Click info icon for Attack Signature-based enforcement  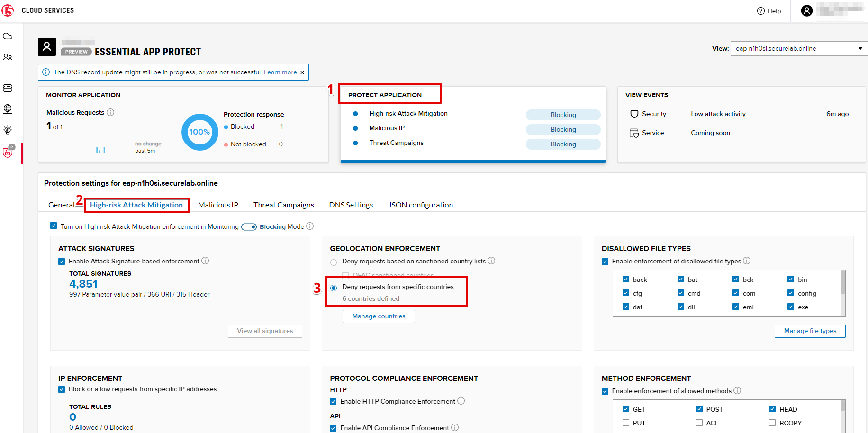tap(205, 261)
